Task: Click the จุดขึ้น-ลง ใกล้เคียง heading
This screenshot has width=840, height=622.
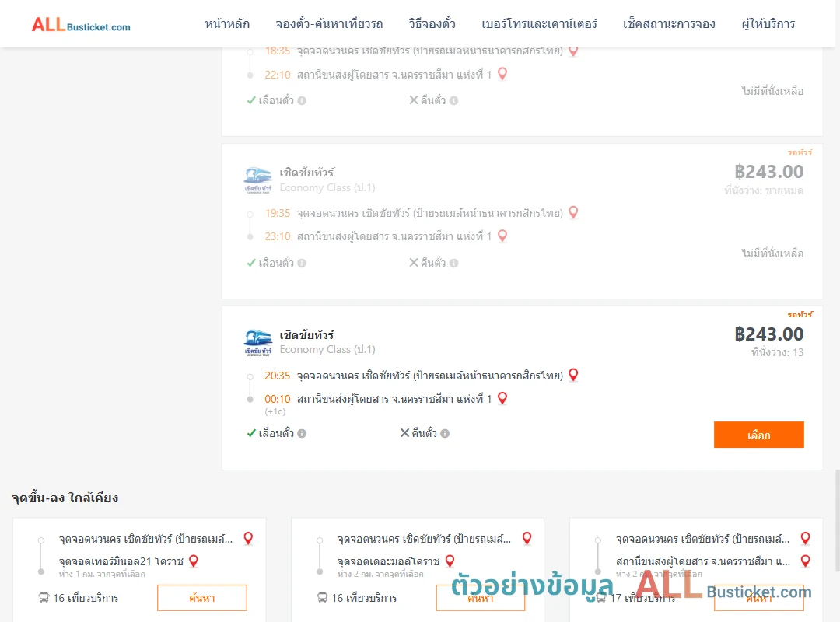Action: point(65,498)
